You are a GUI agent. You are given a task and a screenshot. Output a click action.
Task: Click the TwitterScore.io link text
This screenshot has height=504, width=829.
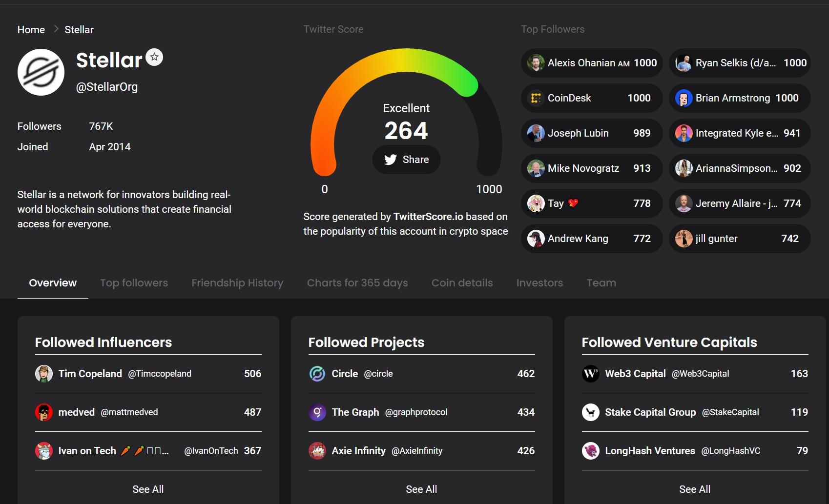pyautogui.click(x=428, y=217)
